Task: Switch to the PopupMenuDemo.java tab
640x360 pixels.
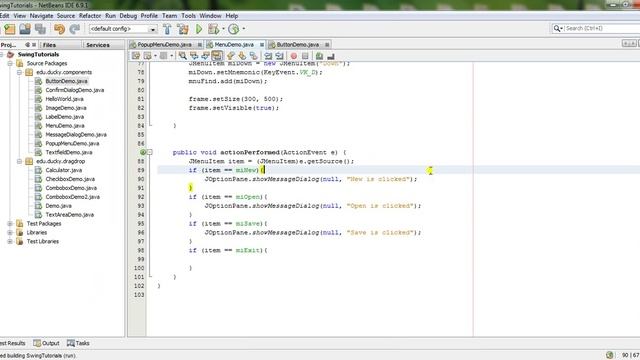Action: pos(164,44)
